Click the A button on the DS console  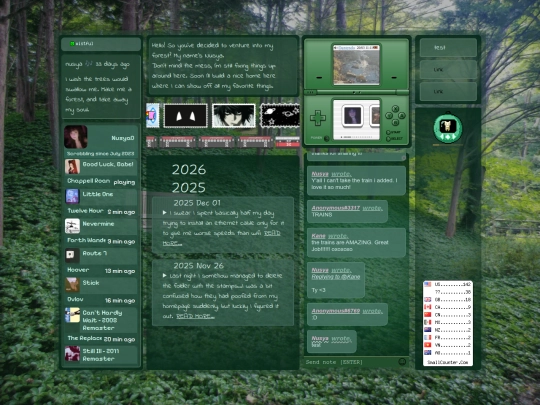402,115
